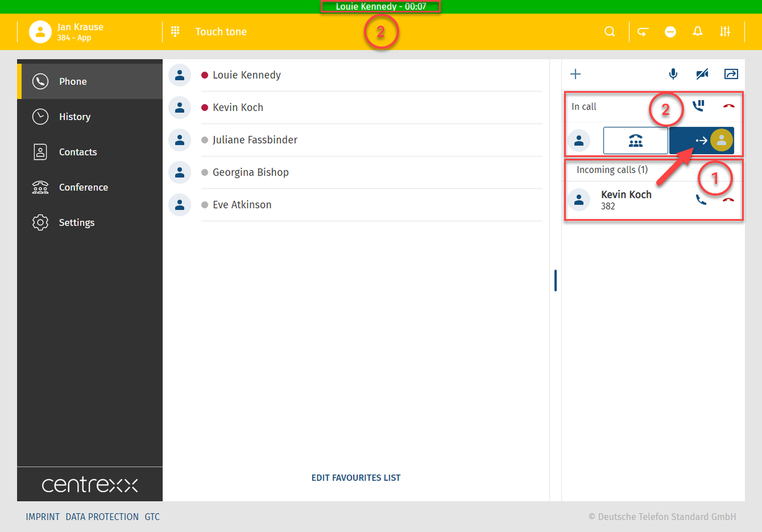762x532 pixels.
Task: Click the vertical panel divider handle
Action: point(555,280)
